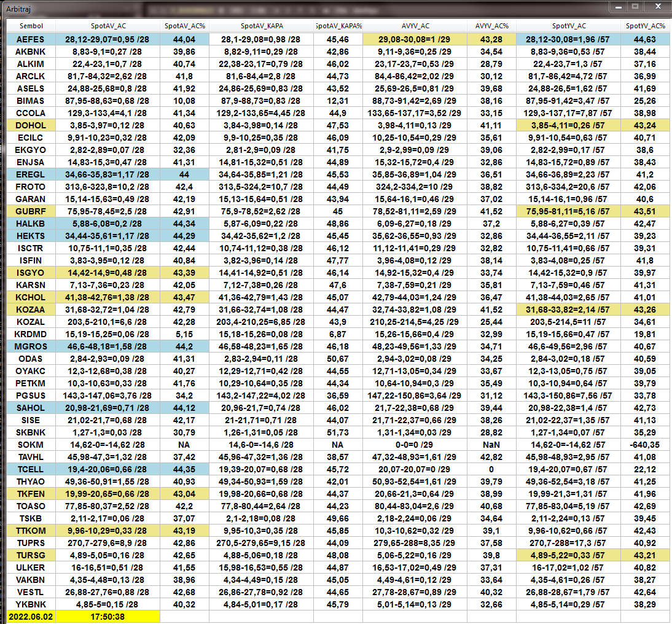Click TCELL SpotAV_AC% value 44,35
This screenshot has width=672, height=624.
[x=185, y=469]
